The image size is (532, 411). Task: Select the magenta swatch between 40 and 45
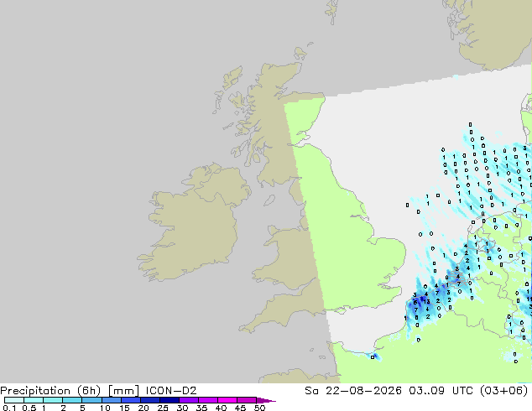pyautogui.click(x=227, y=400)
